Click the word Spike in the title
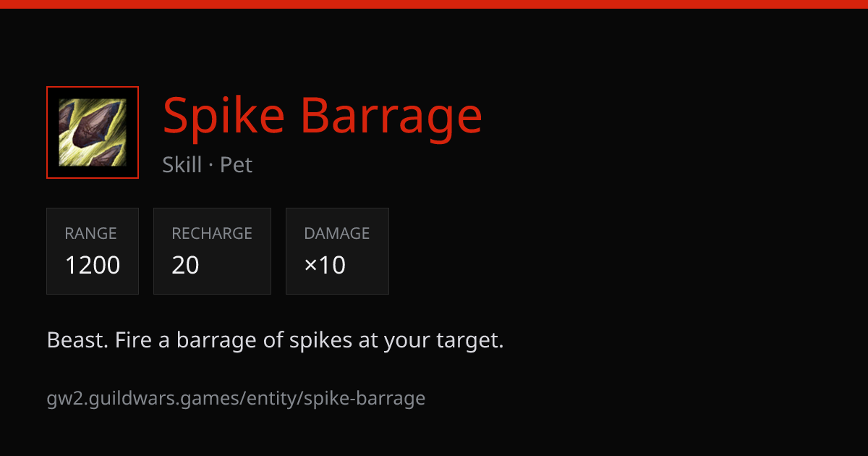Image resolution: width=868 pixels, height=456 pixels. (x=225, y=116)
